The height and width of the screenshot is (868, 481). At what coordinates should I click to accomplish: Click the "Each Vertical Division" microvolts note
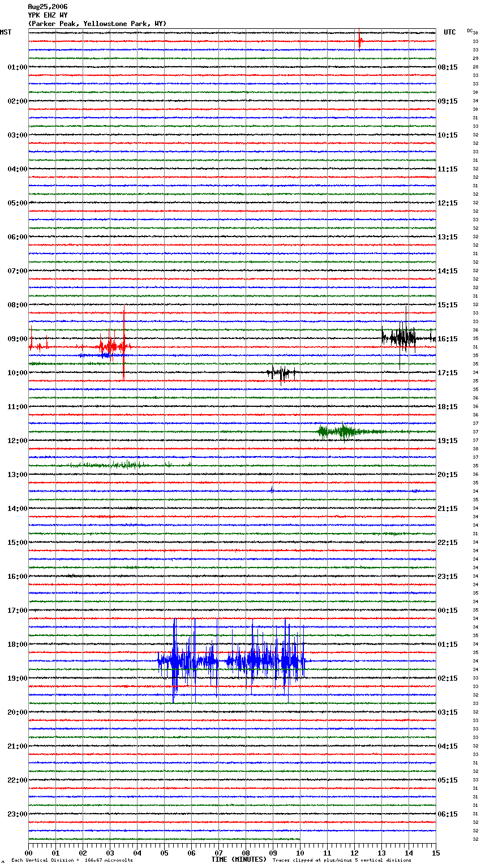click(x=72, y=860)
